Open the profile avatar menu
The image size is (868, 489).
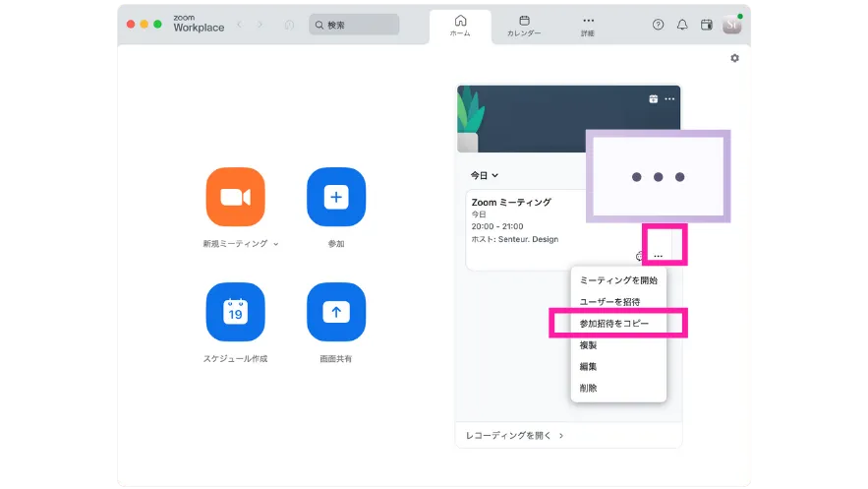pyautogui.click(x=731, y=25)
